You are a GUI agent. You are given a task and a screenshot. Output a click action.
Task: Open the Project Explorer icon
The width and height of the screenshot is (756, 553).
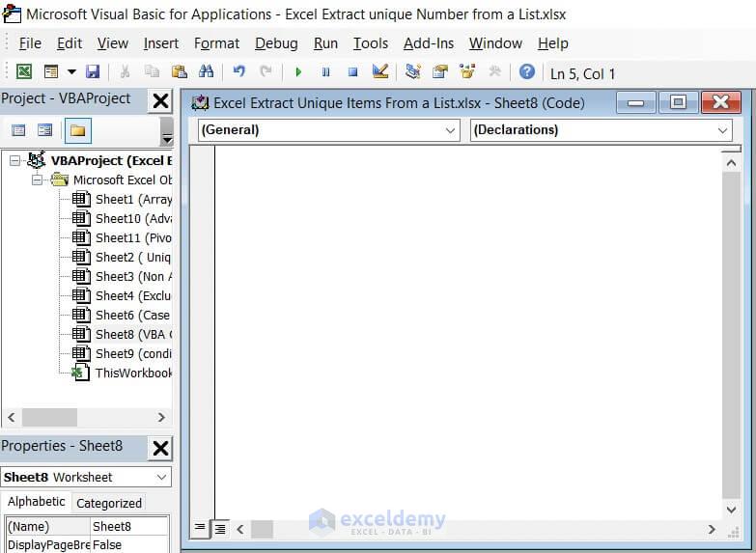(x=413, y=71)
